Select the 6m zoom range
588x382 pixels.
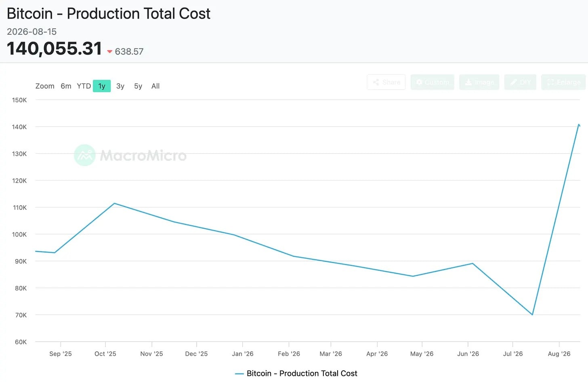tap(66, 86)
